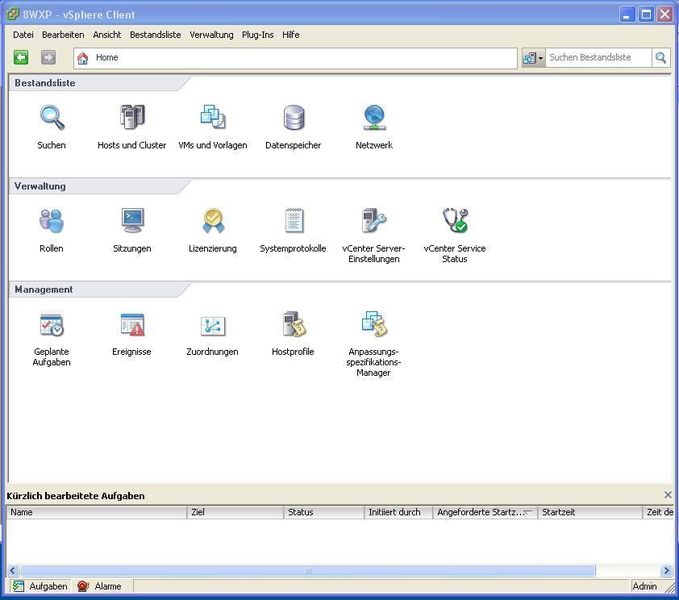Click the Bestandsliste section header
Screen dimensions: 679x600
pos(45,83)
